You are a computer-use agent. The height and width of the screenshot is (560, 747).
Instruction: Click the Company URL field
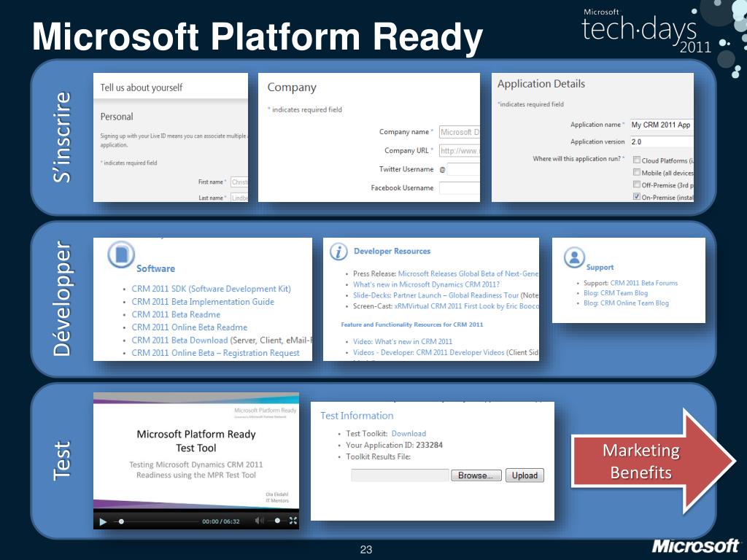(460, 150)
